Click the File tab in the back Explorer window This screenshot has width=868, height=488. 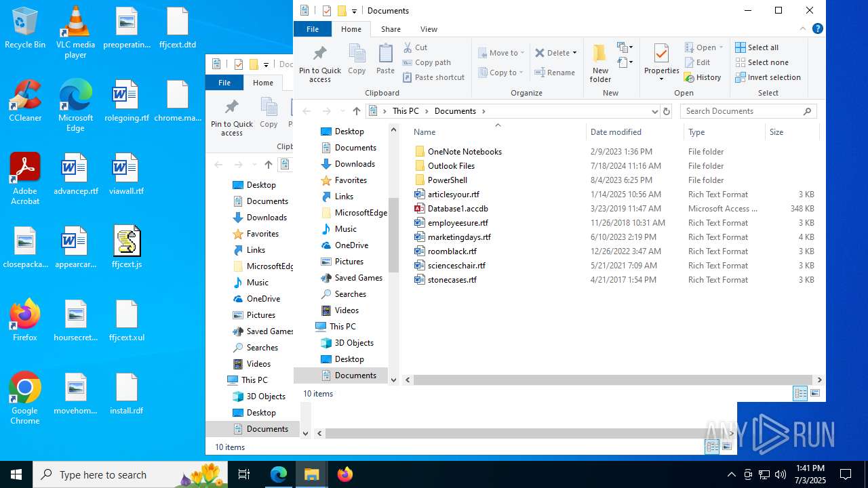[224, 83]
